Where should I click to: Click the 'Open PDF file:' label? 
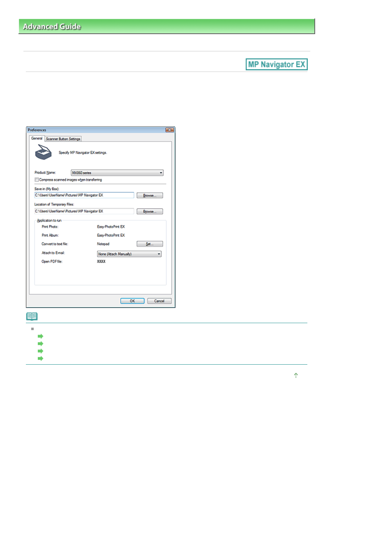(x=52, y=261)
